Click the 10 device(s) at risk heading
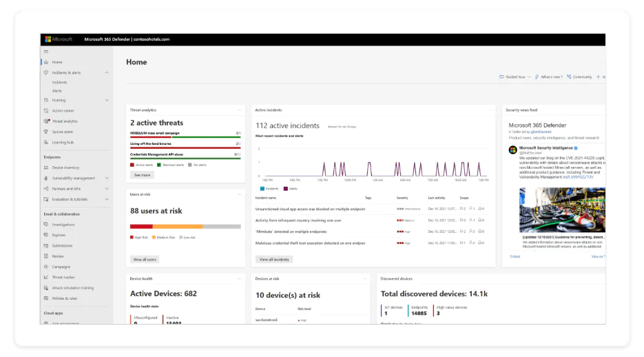The height and width of the screenshot is (357, 644). pyautogui.click(x=287, y=295)
